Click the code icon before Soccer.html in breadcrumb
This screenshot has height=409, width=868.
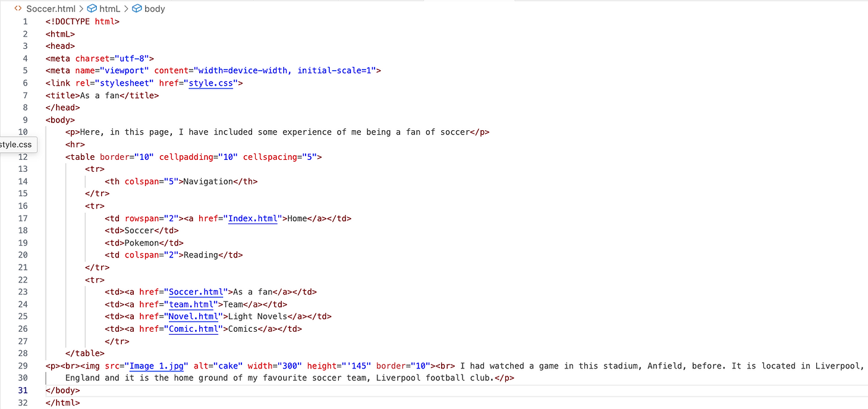coord(17,8)
